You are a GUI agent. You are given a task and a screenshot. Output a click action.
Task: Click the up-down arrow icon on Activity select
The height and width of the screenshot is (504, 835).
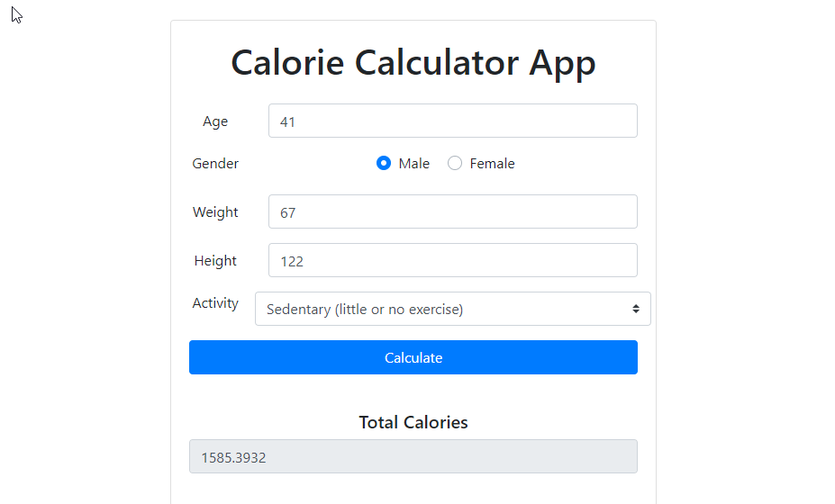[635, 309]
